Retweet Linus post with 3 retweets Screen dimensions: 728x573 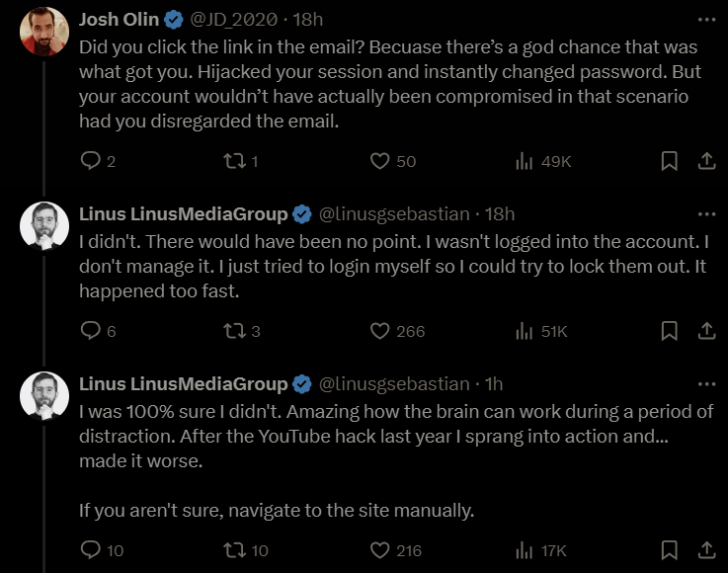[x=235, y=331]
